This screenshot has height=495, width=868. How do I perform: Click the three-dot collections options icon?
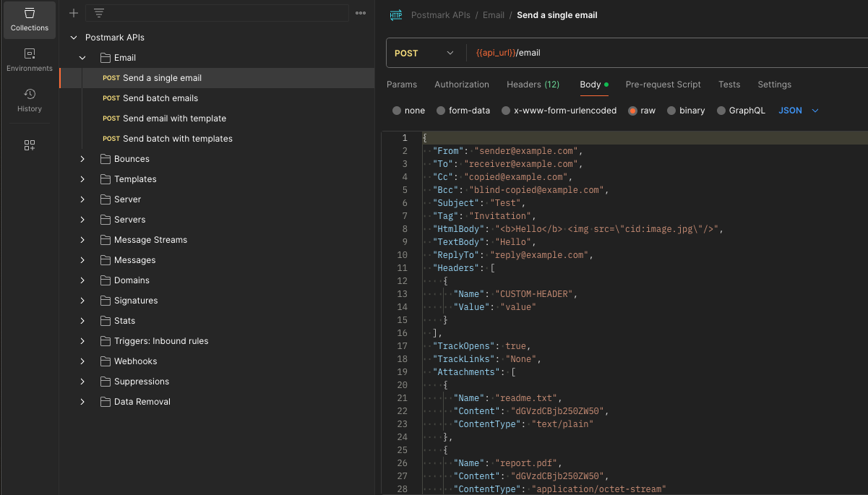coord(361,13)
